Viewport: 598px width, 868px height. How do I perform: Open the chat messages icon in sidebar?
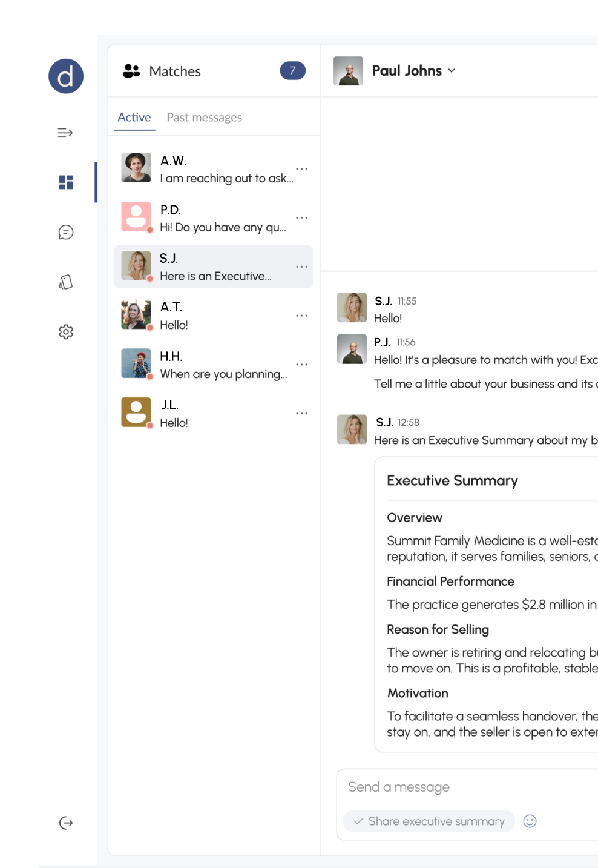coord(65,232)
